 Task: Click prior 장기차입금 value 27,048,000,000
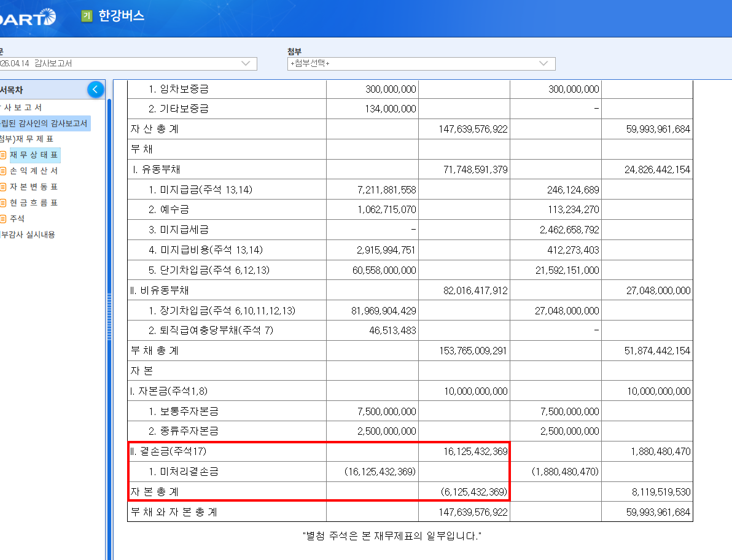coord(567,311)
